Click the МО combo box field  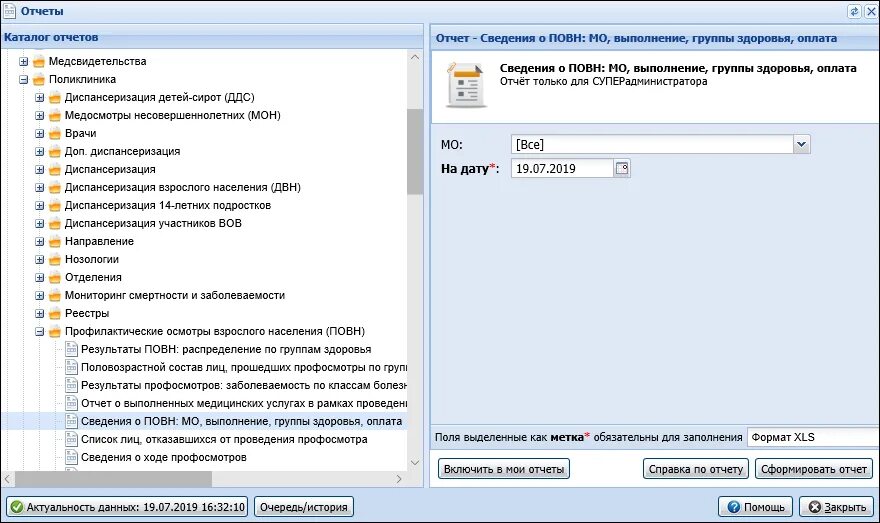coord(653,144)
